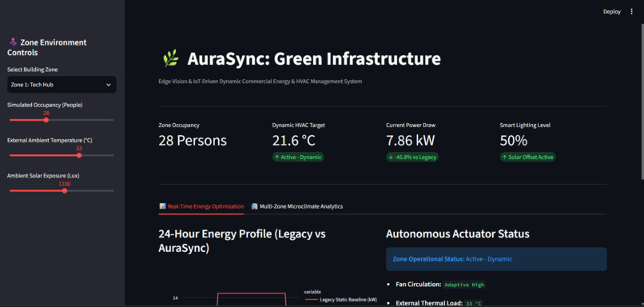The width and height of the screenshot is (644, 307).
Task: Click the 'Dynamic HVAC Target' metric label
Action: (x=299, y=126)
